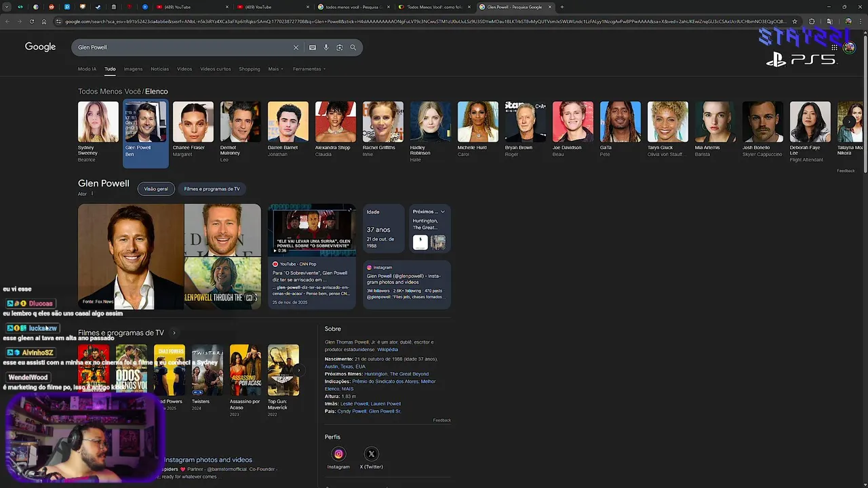Select Mia Artemis cast card
This screenshot has height=488, width=868.
point(715,130)
